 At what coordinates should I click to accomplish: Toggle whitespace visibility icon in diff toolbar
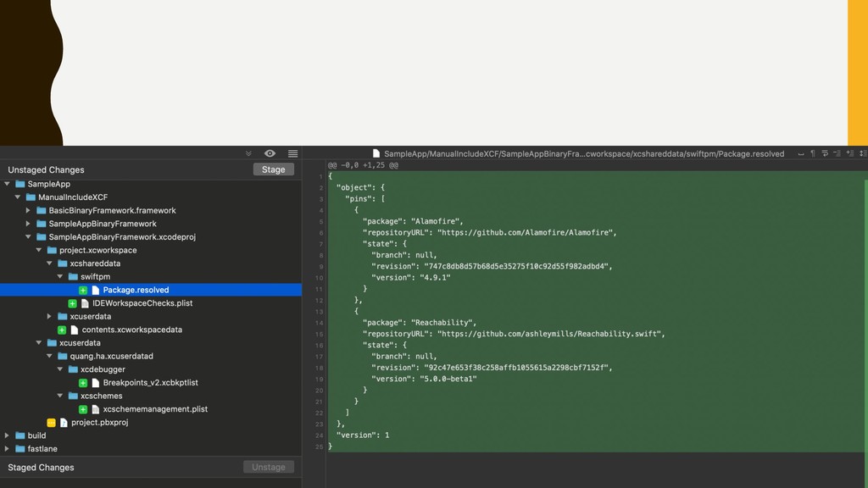800,154
